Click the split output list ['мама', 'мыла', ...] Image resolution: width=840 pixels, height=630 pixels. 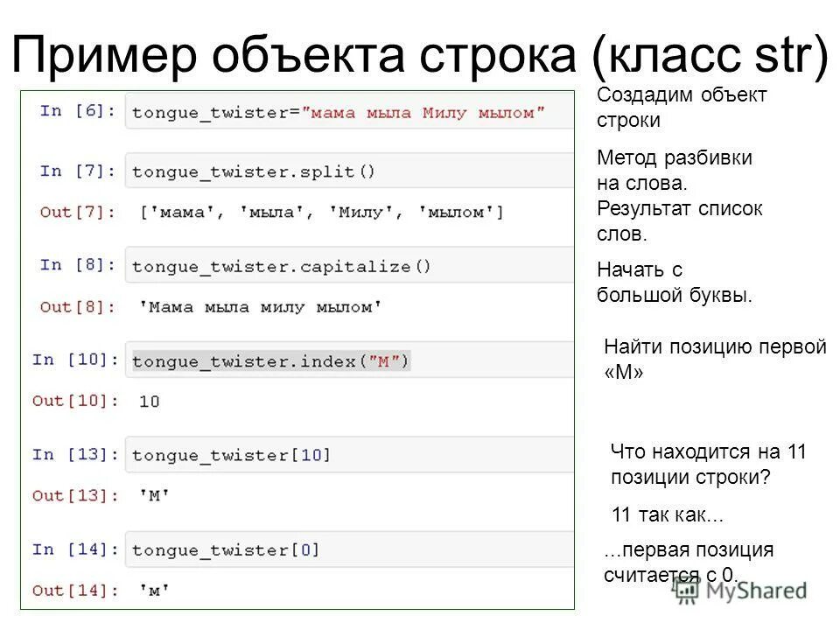coord(321,213)
